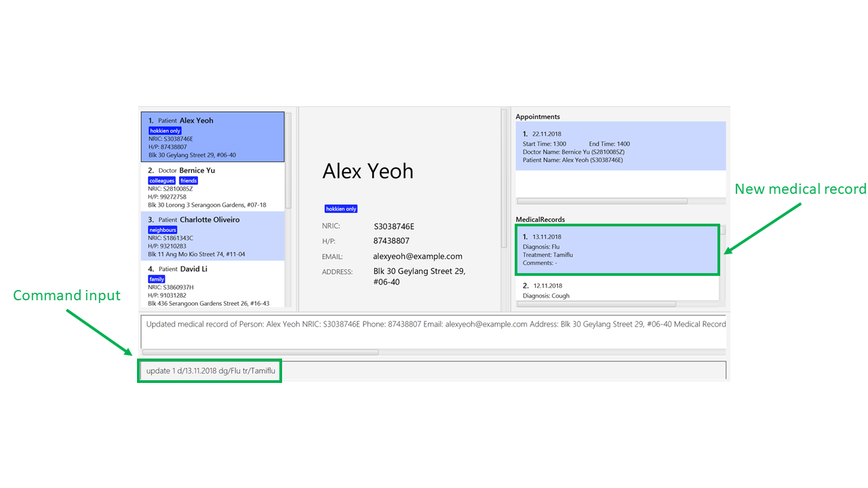This screenshot has height=488, width=868.
Task: Click the family tag under David Li
Action: pyautogui.click(x=157, y=279)
